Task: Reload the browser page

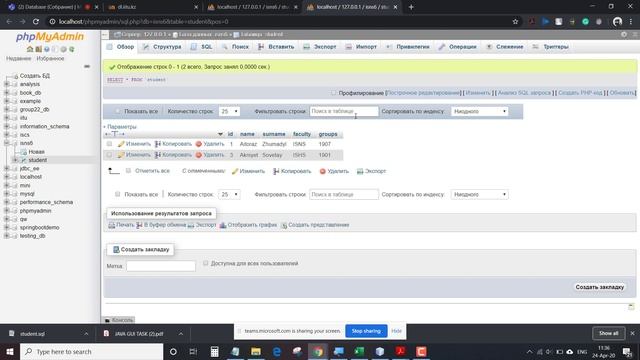Action: (36, 22)
